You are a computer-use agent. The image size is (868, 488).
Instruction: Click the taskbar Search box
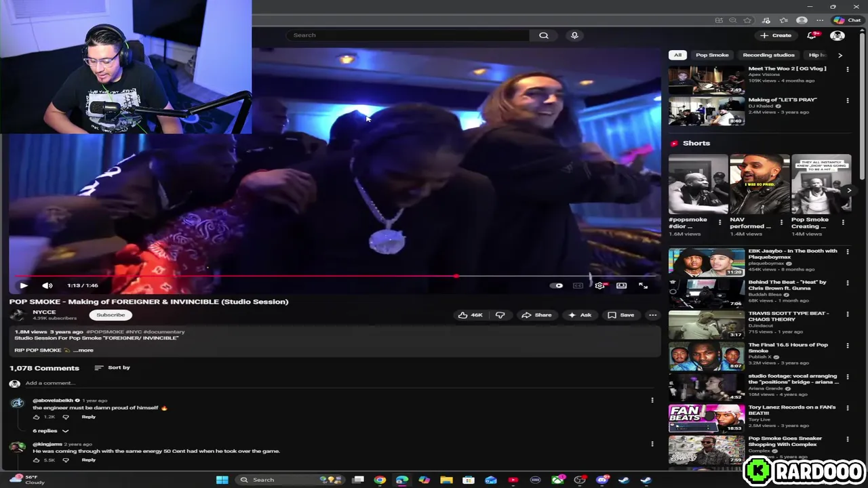(292, 480)
